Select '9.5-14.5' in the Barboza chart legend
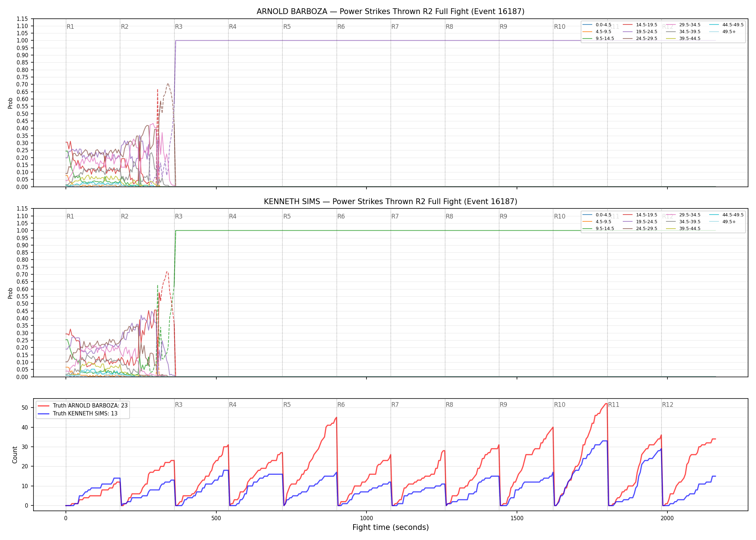Image resolution: width=756 pixels, height=540 pixels. 605,39
